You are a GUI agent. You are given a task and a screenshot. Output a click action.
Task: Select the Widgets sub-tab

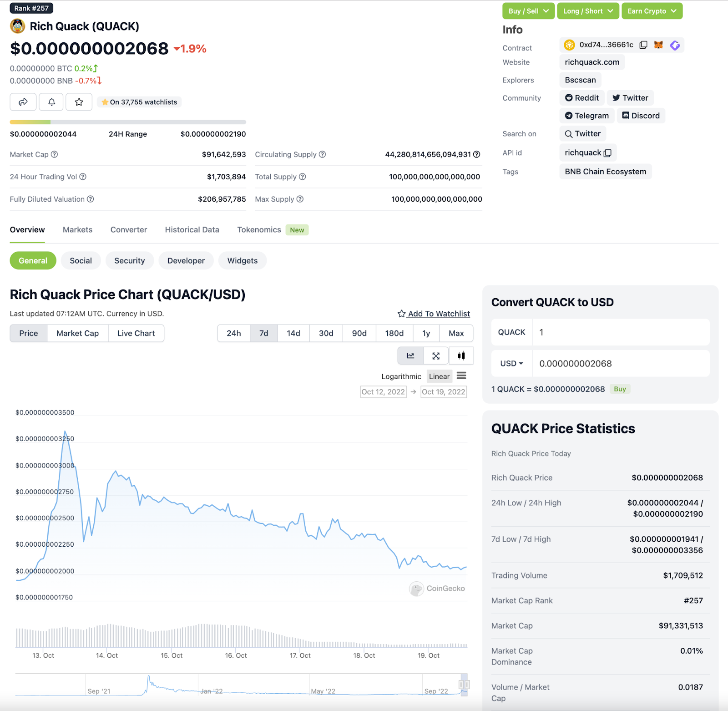(243, 260)
